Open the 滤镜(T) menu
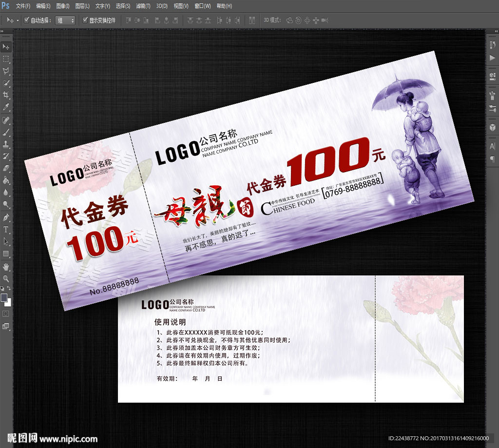The height and width of the screenshot is (448, 499). [143, 6]
